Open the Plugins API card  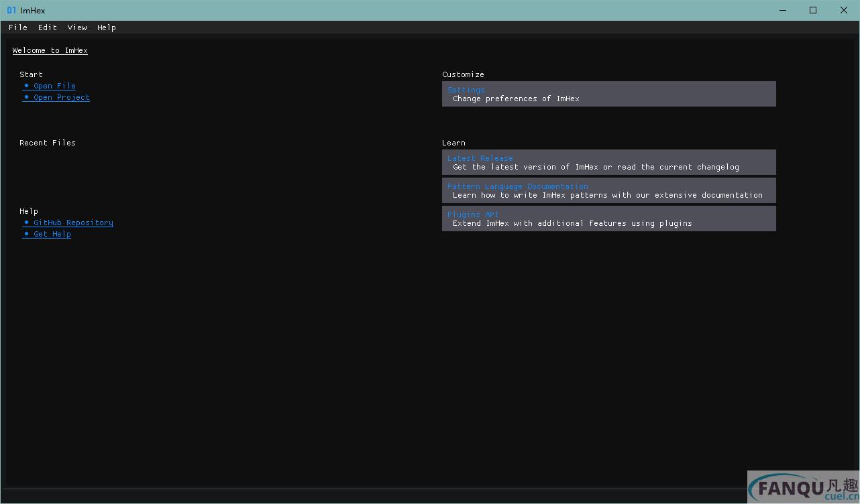(x=609, y=218)
